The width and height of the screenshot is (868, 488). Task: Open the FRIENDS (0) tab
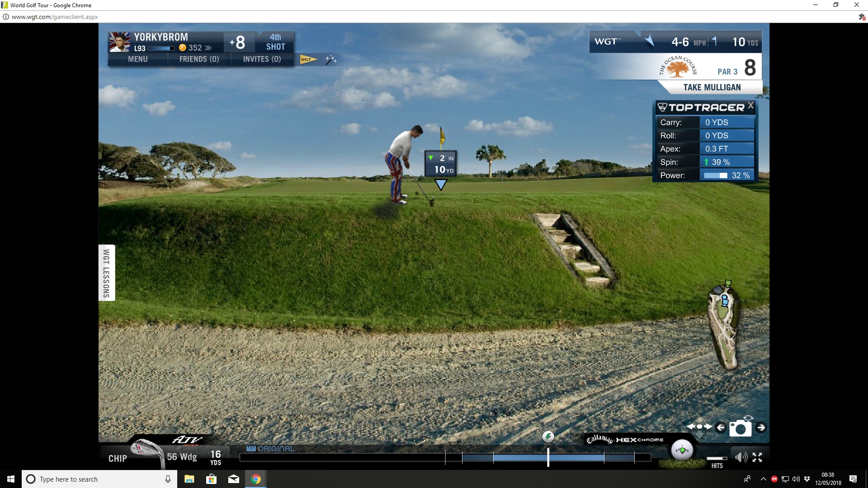pos(199,59)
